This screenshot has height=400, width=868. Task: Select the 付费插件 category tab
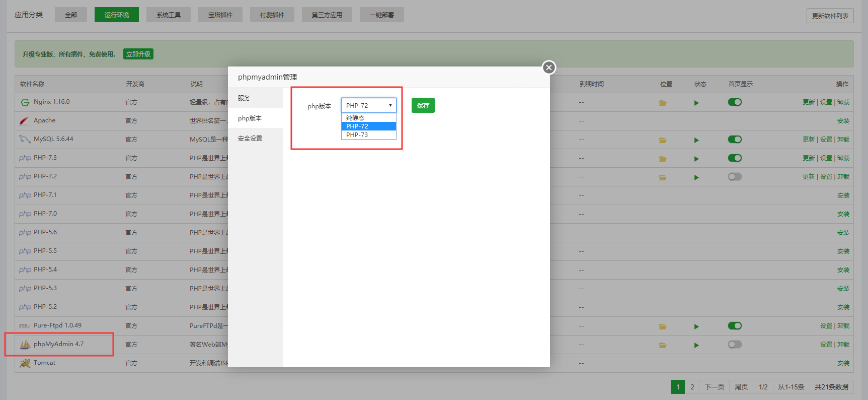pyautogui.click(x=272, y=15)
